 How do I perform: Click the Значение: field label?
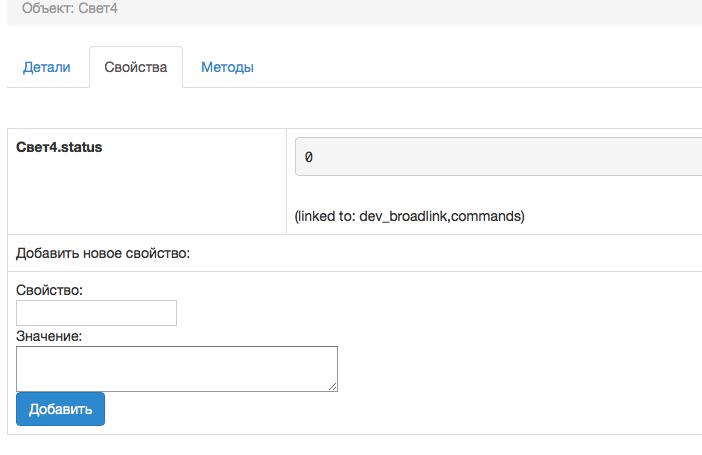point(49,337)
